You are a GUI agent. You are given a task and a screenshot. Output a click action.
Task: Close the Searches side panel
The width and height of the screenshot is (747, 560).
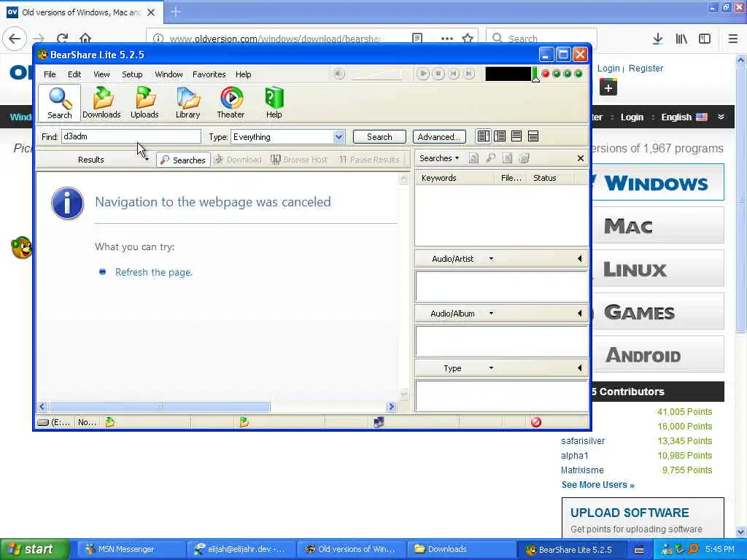tap(580, 158)
